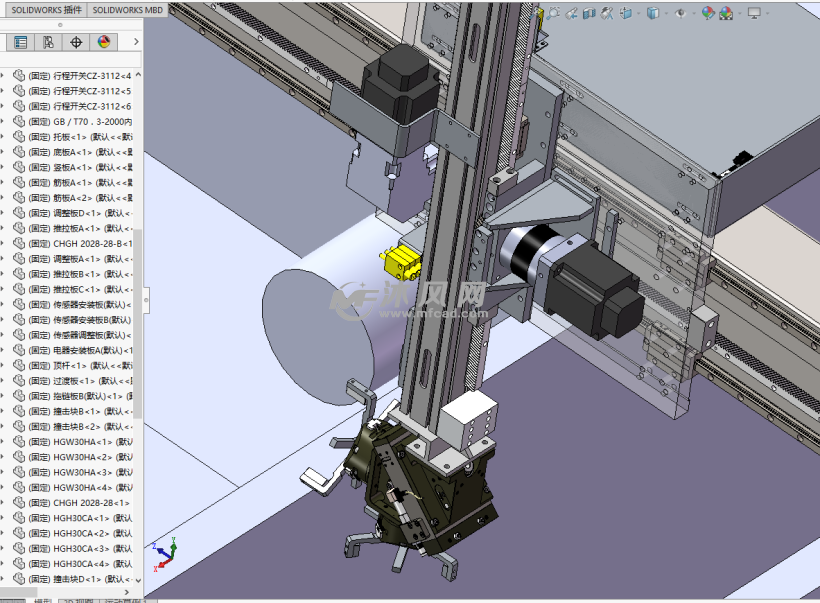
Task: Open the Display Style dropdown cube
Action: [x=652, y=14]
